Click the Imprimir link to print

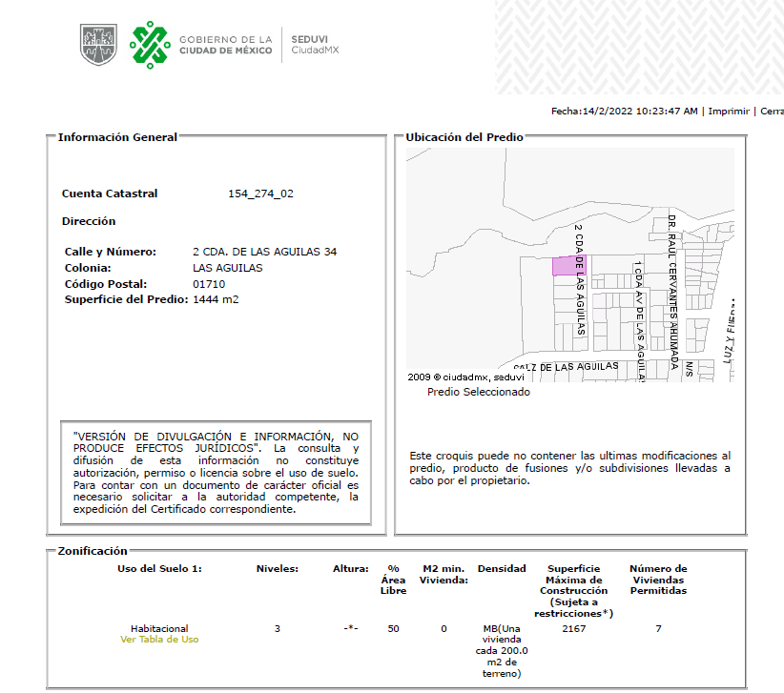(729, 111)
